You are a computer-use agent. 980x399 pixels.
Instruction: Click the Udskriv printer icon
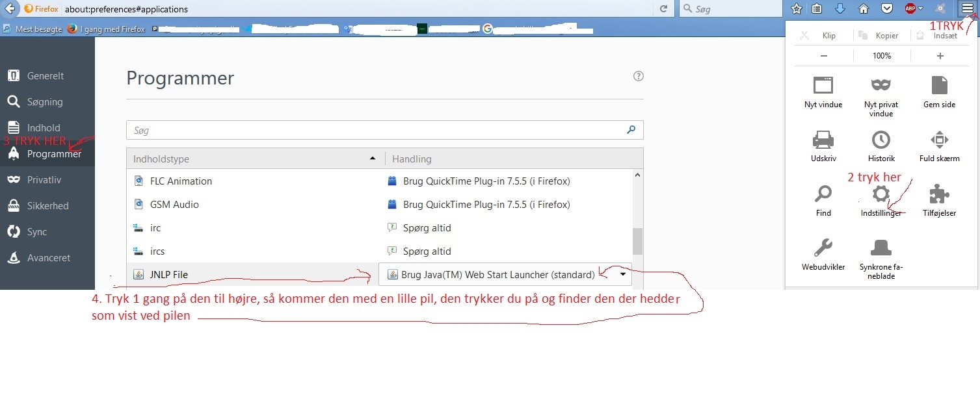(823, 140)
